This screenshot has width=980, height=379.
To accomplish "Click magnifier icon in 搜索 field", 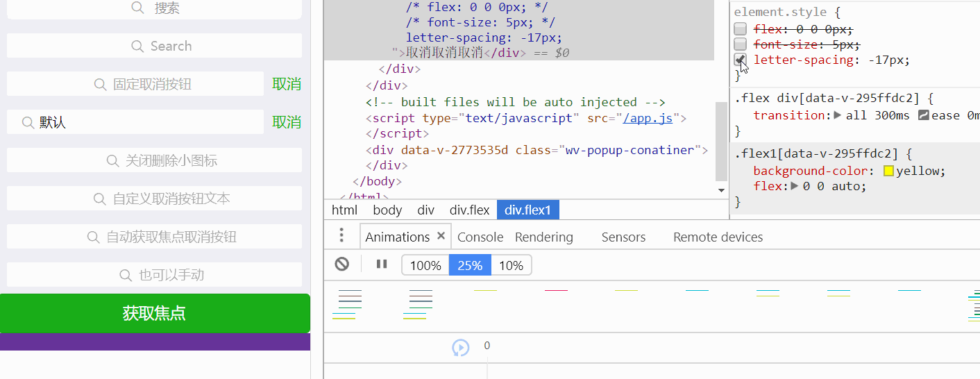I will (137, 8).
